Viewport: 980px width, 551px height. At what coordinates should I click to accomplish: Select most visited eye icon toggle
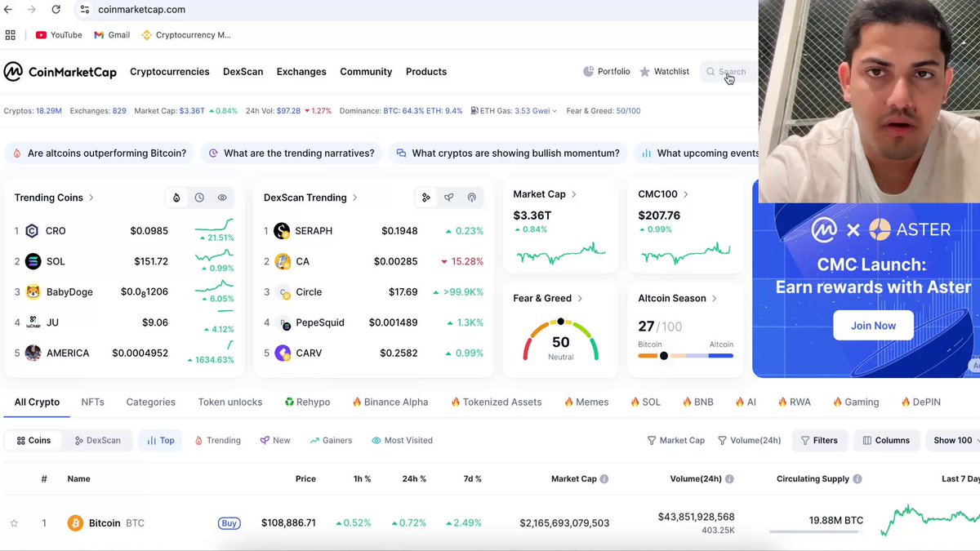(222, 198)
